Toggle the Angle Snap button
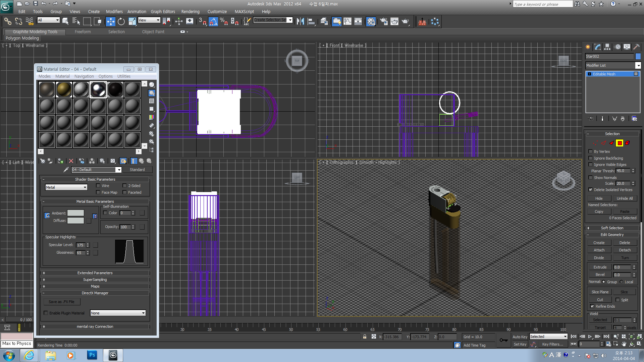 (x=213, y=21)
